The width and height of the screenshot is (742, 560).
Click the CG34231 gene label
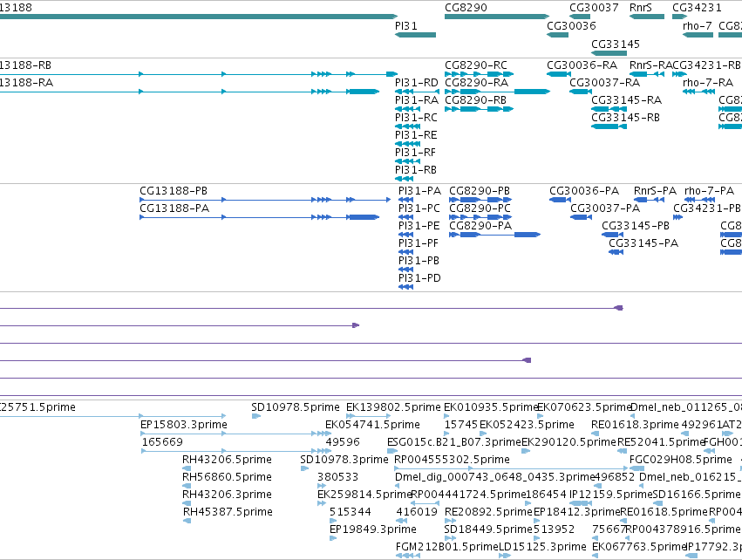697,8
